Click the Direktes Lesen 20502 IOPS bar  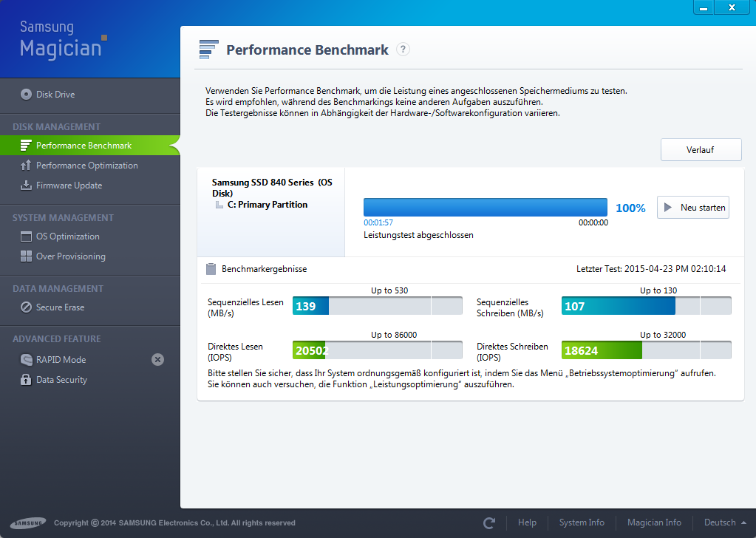(x=378, y=350)
